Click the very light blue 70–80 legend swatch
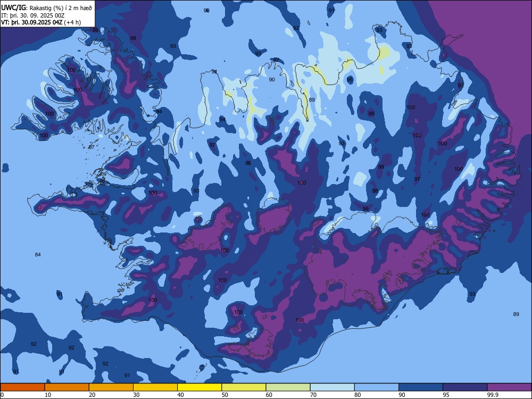This screenshot has width=532, height=399. pyautogui.click(x=332, y=387)
